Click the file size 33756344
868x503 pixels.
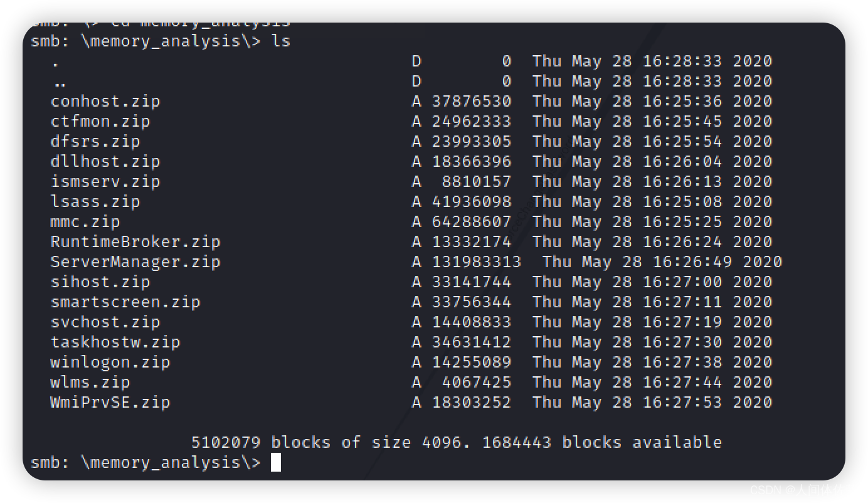[472, 302]
